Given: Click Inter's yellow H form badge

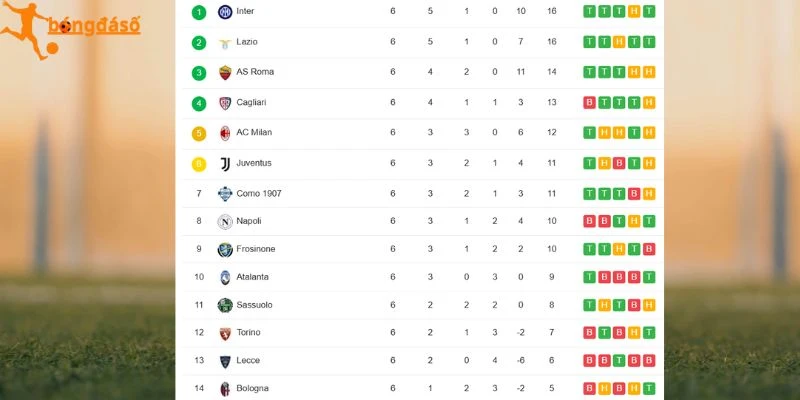Looking at the screenshot, I should [634, 11].
